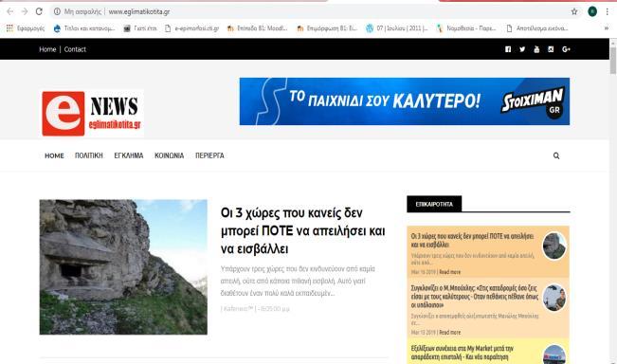Click the eNEWS eglimatikotita.gr logo

[x=93, y=114]
